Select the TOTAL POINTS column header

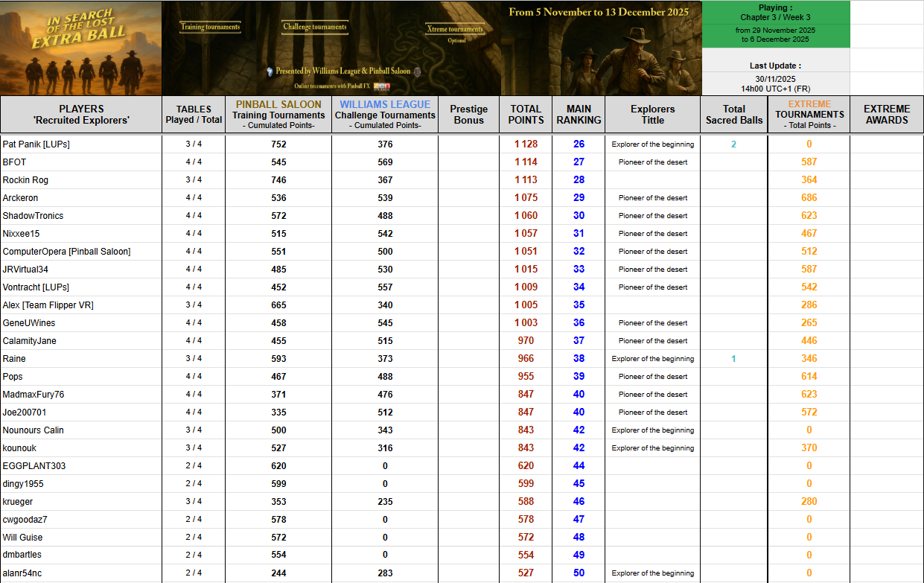(x=526, y=115)
